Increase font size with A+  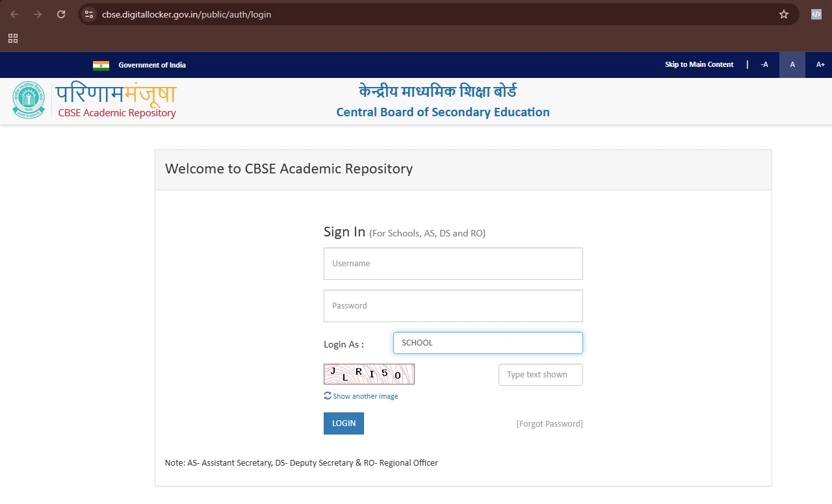pyautogui.click(x=820, y=65)
